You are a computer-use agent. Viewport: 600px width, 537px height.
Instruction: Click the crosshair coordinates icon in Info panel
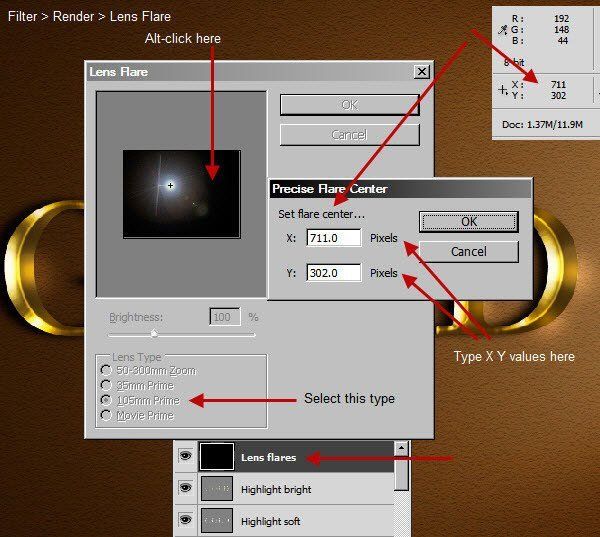point(503,89)
